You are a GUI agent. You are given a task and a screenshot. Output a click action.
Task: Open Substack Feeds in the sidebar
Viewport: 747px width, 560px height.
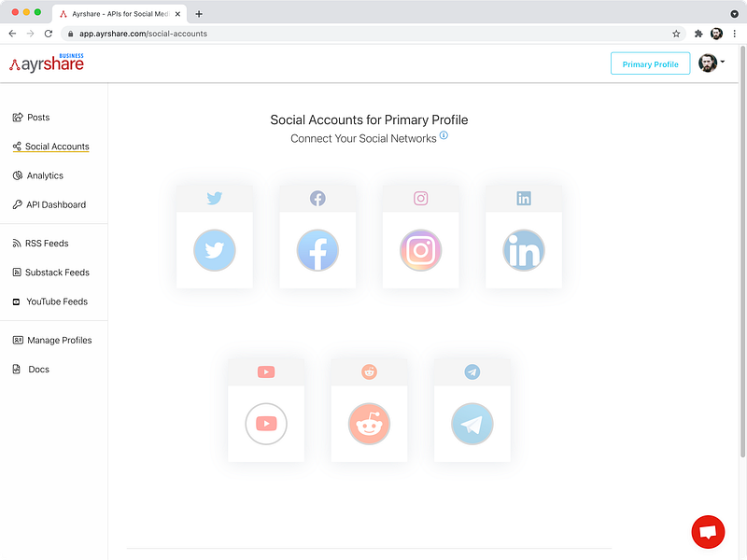[51, 273]
